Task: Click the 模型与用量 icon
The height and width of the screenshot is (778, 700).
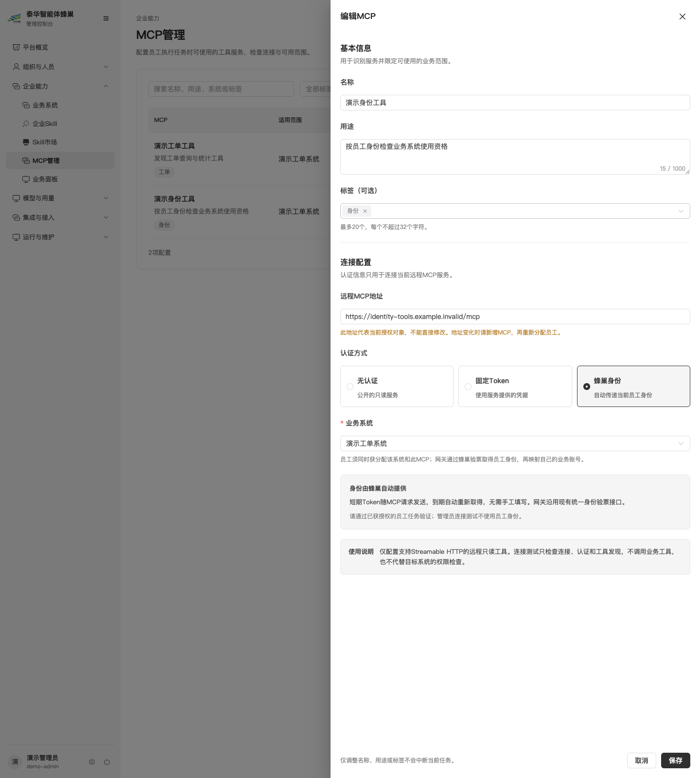Action: click(16, 198)
